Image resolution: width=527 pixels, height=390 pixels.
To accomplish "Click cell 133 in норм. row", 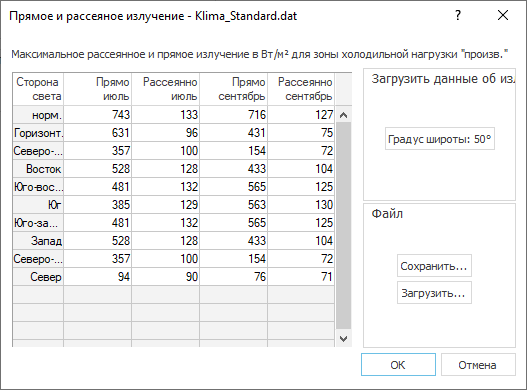I will 166,115.
